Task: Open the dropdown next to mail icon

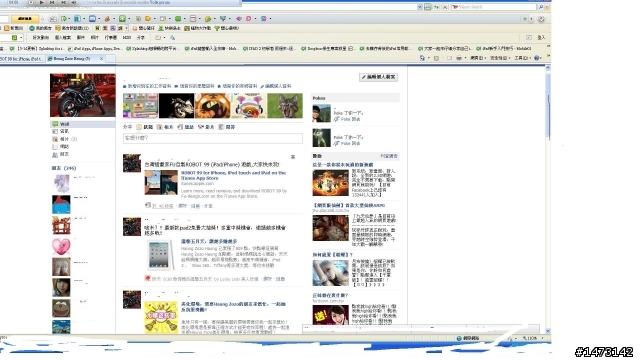Action: pos(99,19)
